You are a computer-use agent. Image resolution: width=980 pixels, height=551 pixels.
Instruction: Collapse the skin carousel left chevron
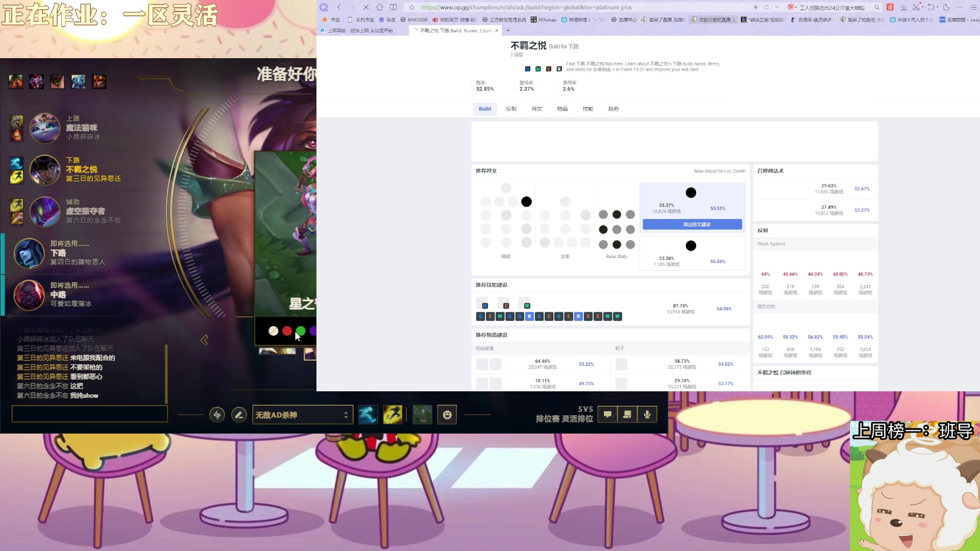(205, 340)
